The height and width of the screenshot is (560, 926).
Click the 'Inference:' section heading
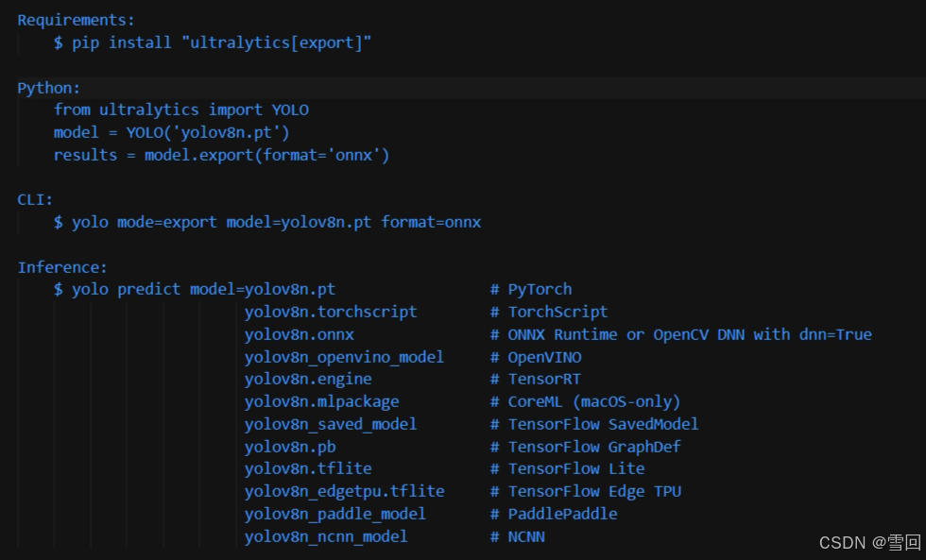pyautogui.click(x=62, y=267)
